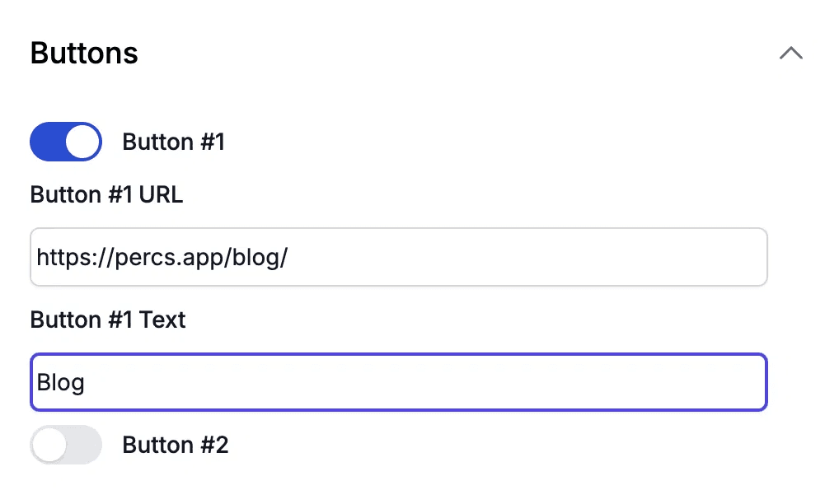
Task: Click the "Button #2" toggle label text
Action: click(x=175, y=445)
